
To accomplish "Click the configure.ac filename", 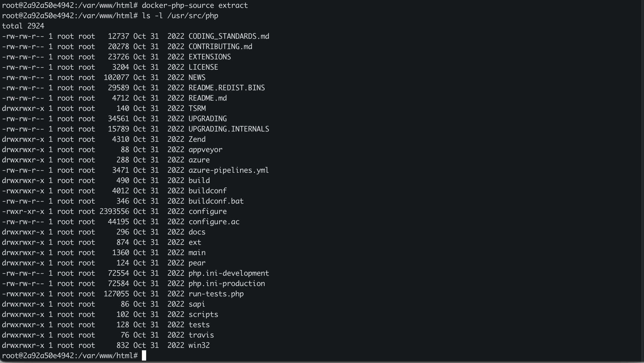I will tap(214, 222).
